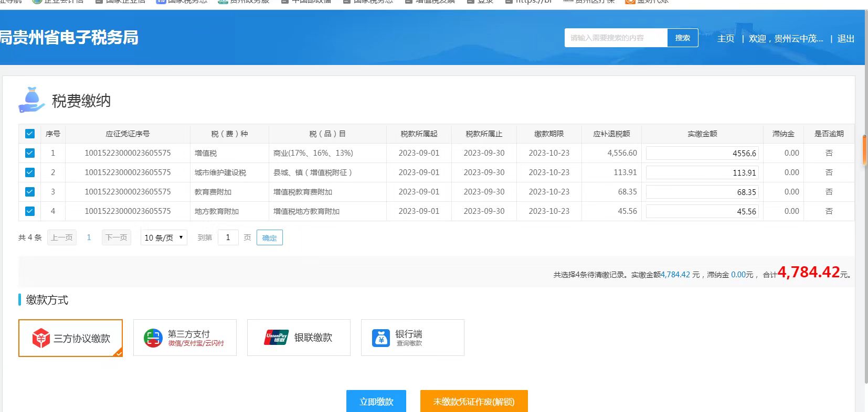
Task: Click the orange vertical scrollbar thumb
Action: pyautogui.click(x=864, y=150)
